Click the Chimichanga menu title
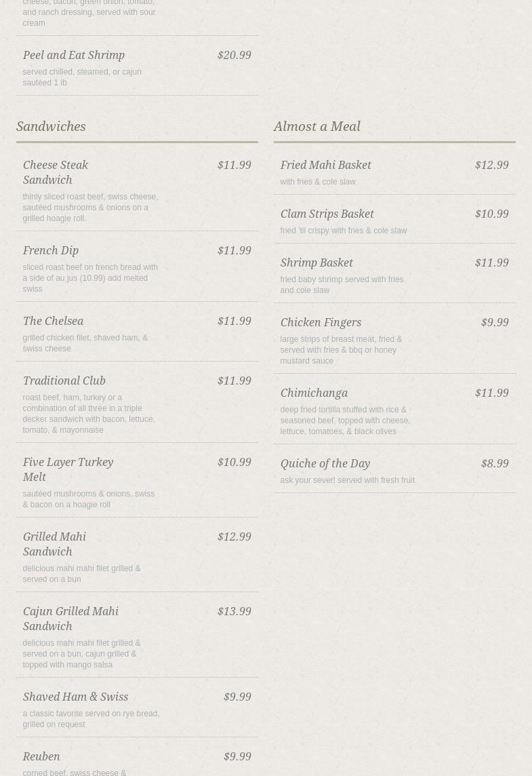 314,393
